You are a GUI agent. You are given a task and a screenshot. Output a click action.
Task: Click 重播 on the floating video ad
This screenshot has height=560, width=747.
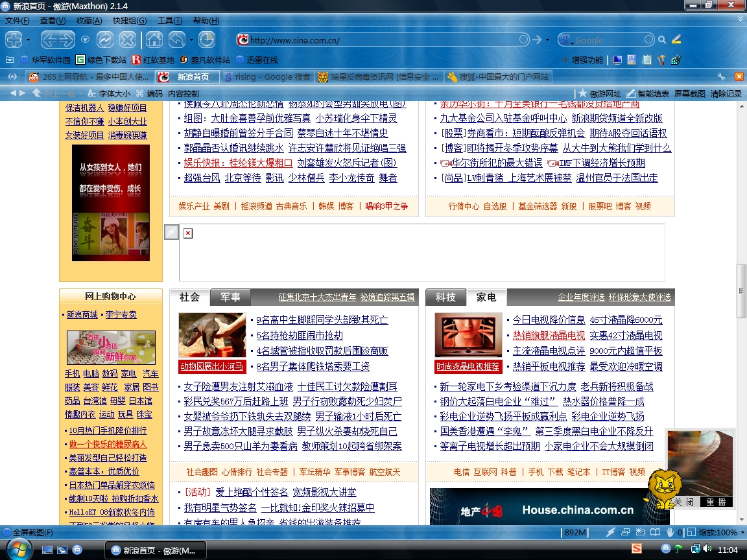point(716,502)
